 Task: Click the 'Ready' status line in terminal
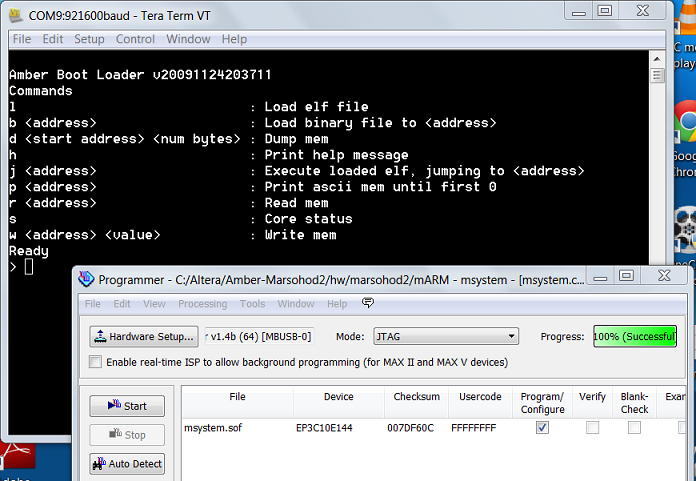coord(28,251)
